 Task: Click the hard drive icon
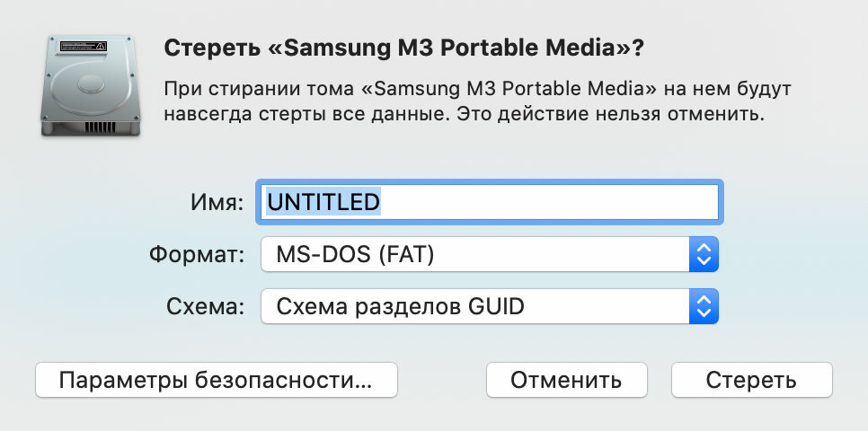click(x=91, y=85)
